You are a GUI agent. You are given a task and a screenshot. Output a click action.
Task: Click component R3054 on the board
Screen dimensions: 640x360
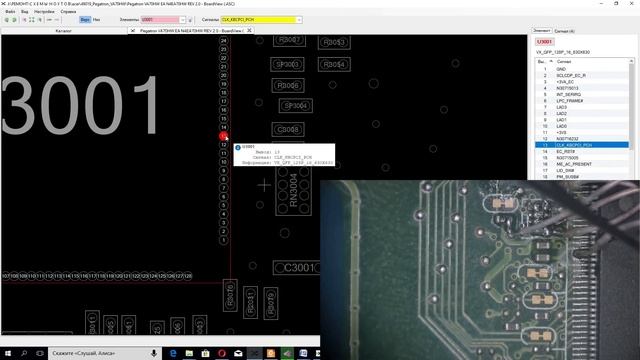[x=334, y=64]
